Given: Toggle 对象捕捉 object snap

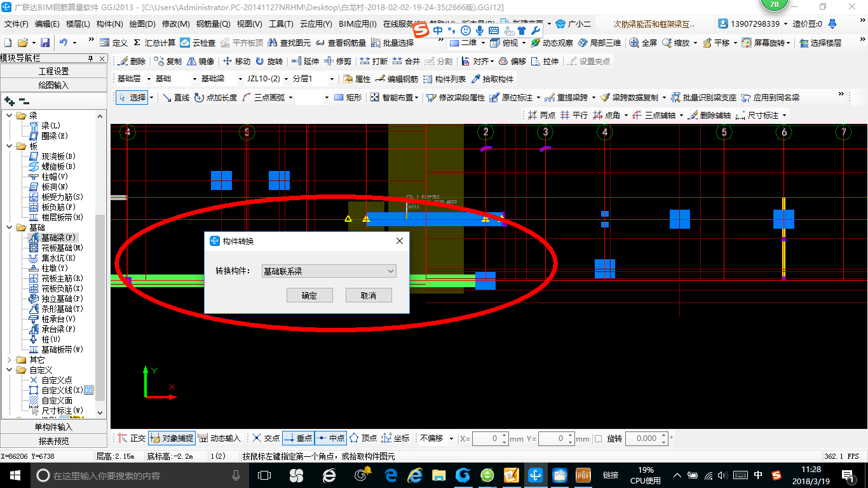Looking at the screenshot, I should tap(172, 438).
